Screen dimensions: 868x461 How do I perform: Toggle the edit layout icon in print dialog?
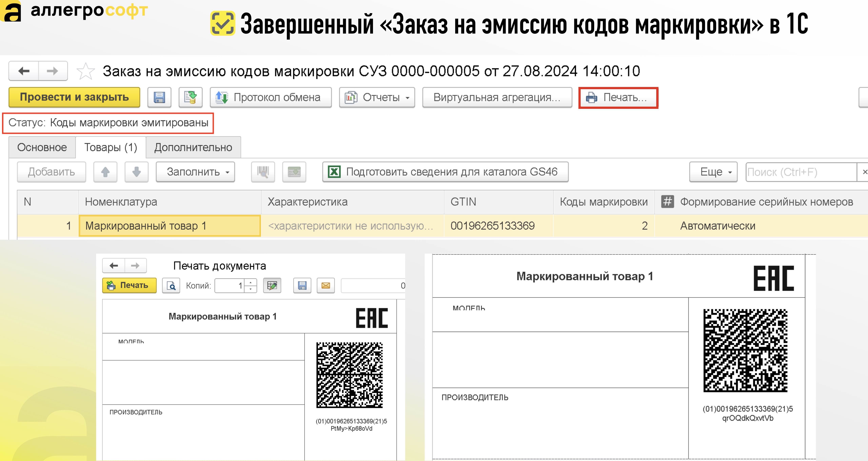(x=272, y=286)
